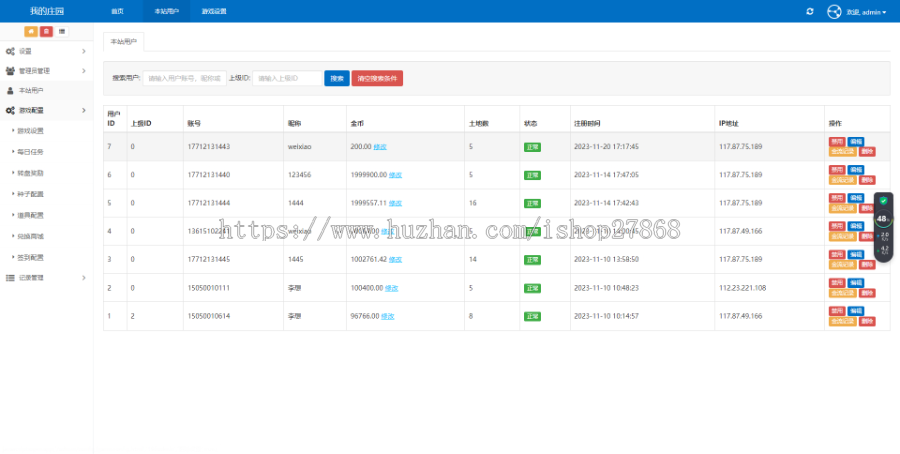Click 编辑 button for account 17712131443
Image resolution: width=900 pixels, height=454 pixels.
tap(855, 141)
